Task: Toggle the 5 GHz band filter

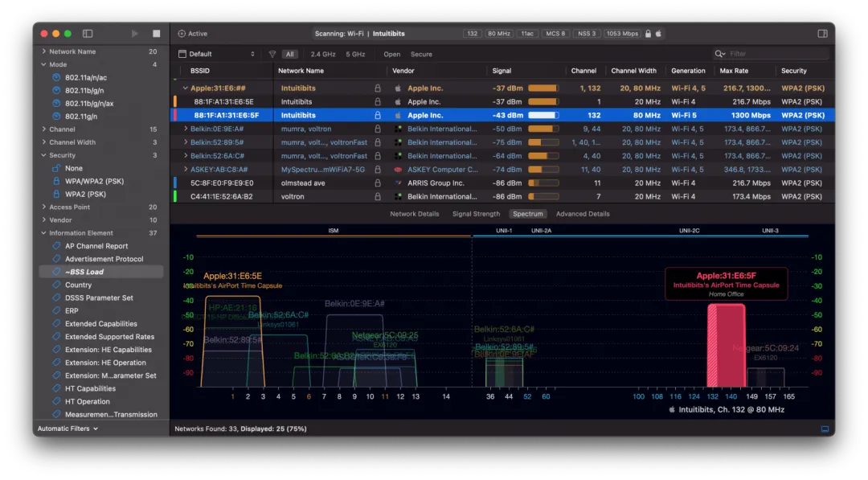Action: pyautogui.click(x=355, y=54)
